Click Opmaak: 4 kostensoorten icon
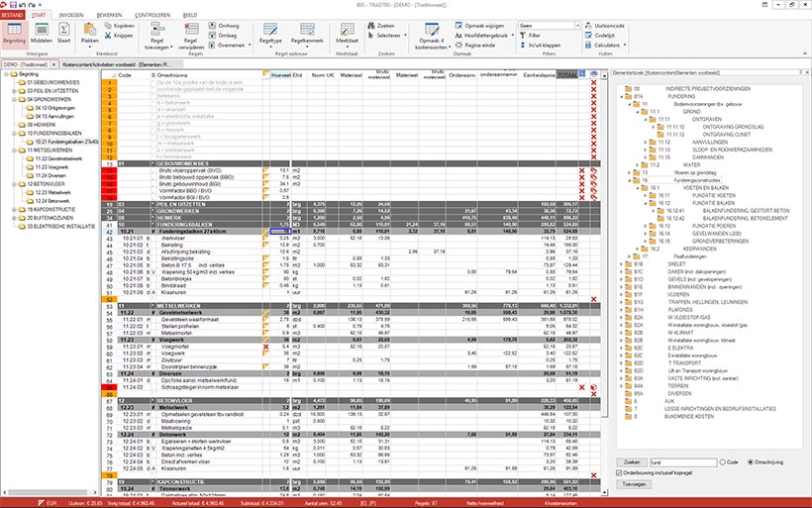This screenshot has width=812, height=508. 432,29
